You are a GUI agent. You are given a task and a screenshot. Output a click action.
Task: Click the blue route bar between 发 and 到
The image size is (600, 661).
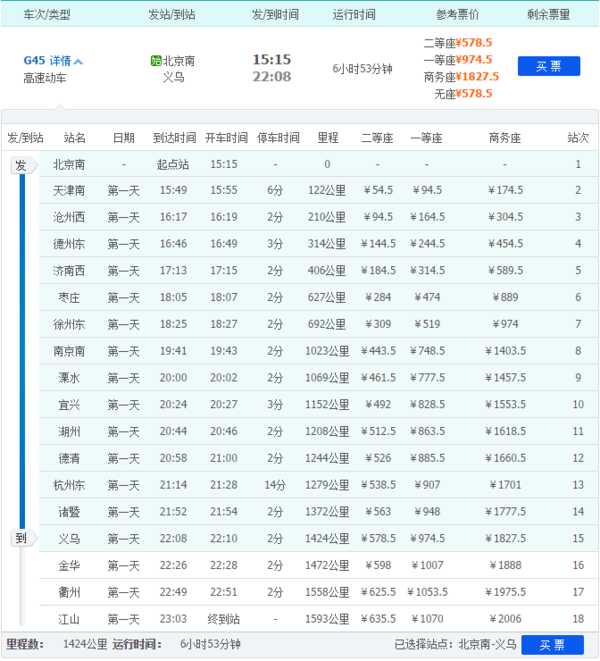pos(21,350)
